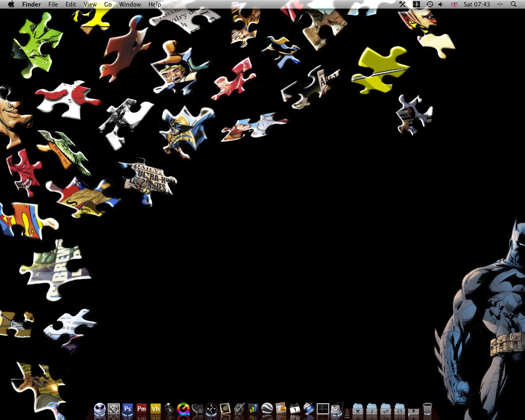525x420 pixels.
Task: Open the File menu
Action: pos(53,5)
